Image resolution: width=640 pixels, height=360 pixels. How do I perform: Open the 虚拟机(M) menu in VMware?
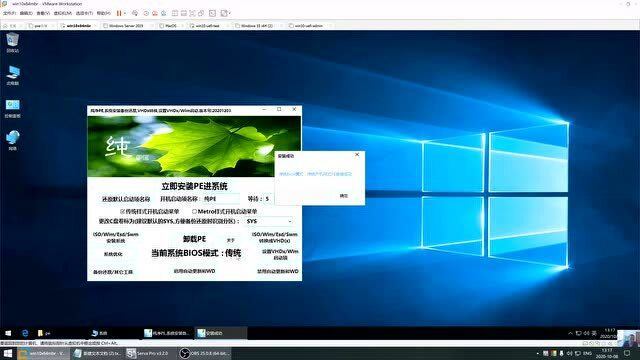[62, 13]
